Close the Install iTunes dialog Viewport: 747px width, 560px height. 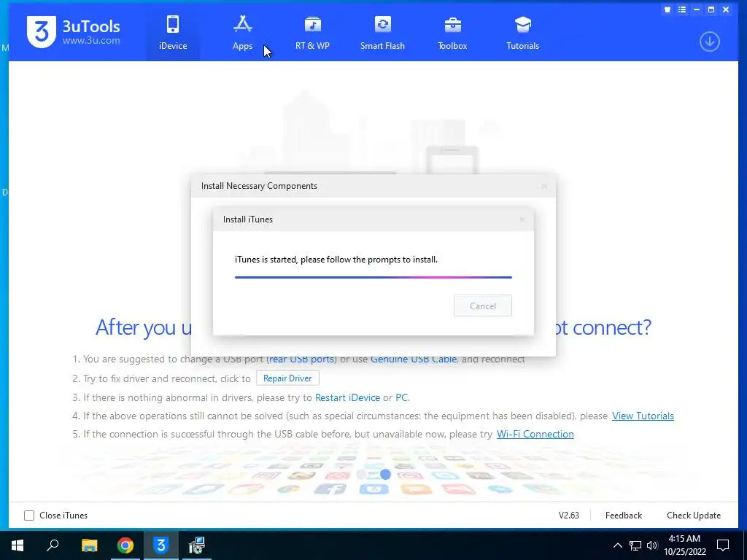(x=522, y=219)
